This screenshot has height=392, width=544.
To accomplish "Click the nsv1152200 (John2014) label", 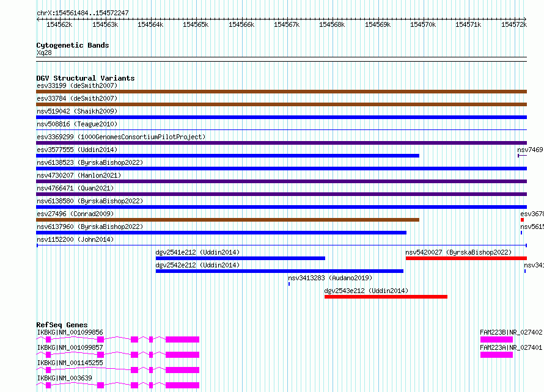I will click(x=75, y=239).
